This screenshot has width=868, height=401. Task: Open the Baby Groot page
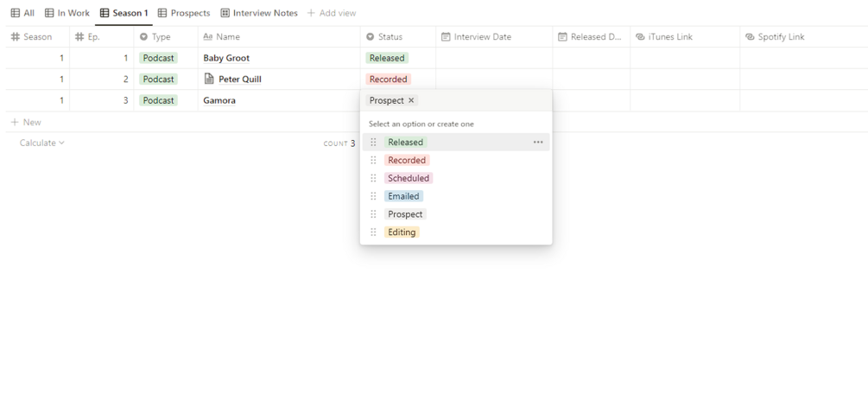click(x=226, y=58)
